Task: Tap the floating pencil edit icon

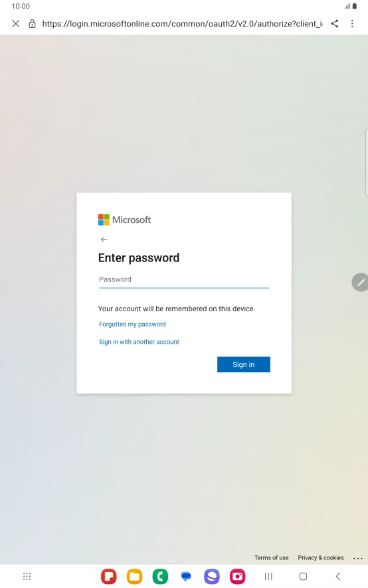Action: (360, 282)
